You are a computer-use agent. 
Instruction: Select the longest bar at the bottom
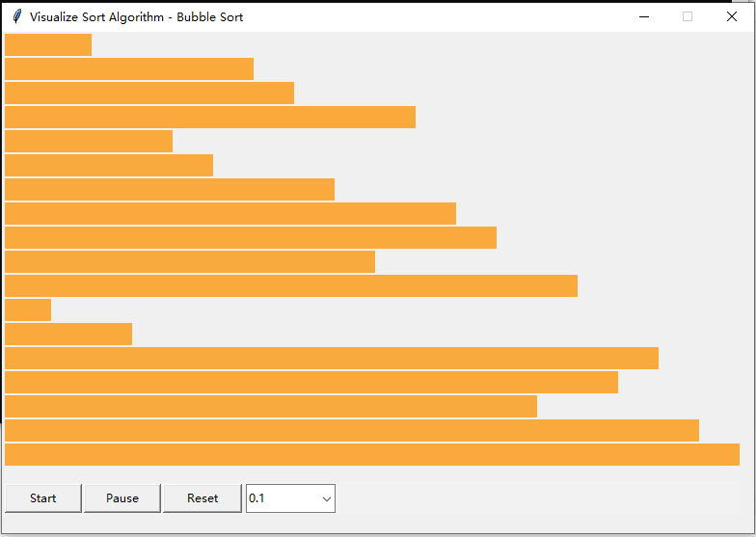coord(371,455)
